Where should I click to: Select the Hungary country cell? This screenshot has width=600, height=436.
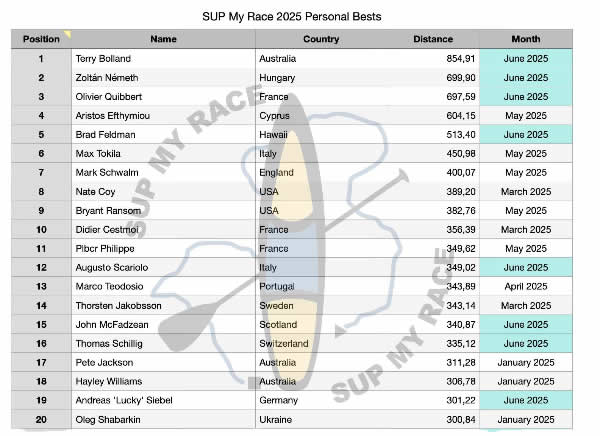point(277,78)
